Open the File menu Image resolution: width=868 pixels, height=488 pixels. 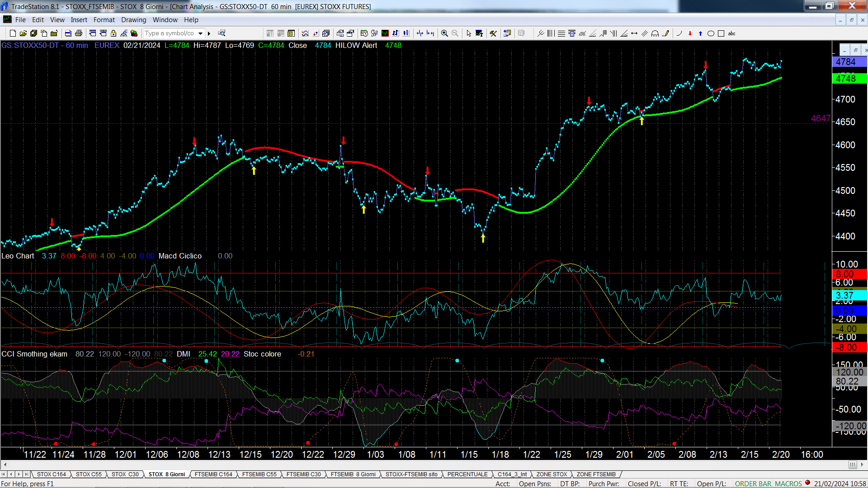(x=20, y=20)
